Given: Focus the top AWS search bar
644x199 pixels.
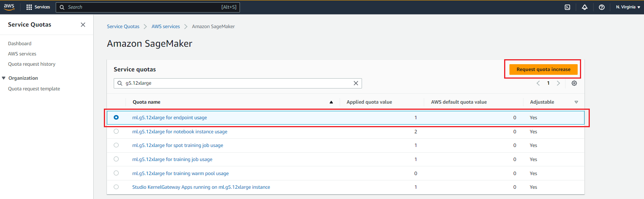Looking at the screenshot, I should pos(148,7).
